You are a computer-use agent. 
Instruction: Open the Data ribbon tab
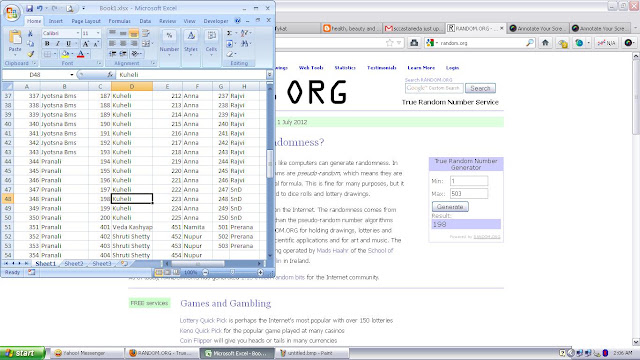145,21
